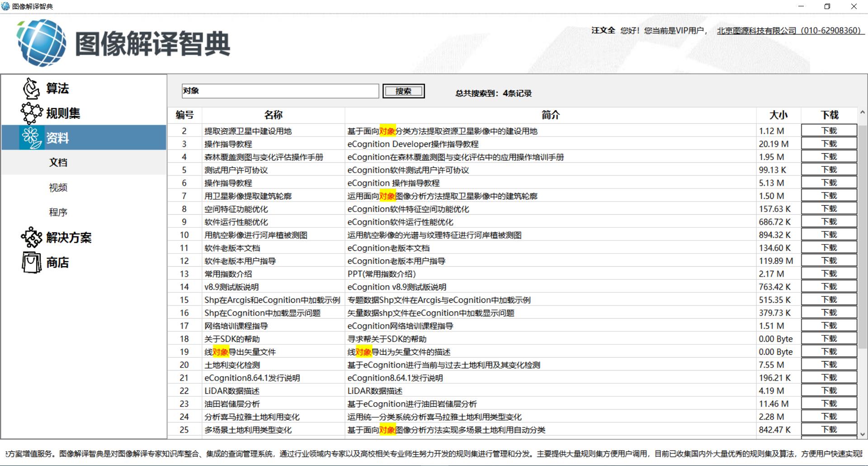The image size is (868, 466).
Task: Download 软件运行性能优化
Action: pos(829,221)
